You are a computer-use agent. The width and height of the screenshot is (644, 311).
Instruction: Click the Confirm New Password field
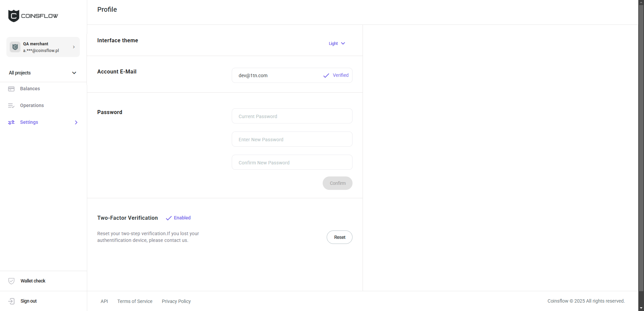(x=292, y=162)
